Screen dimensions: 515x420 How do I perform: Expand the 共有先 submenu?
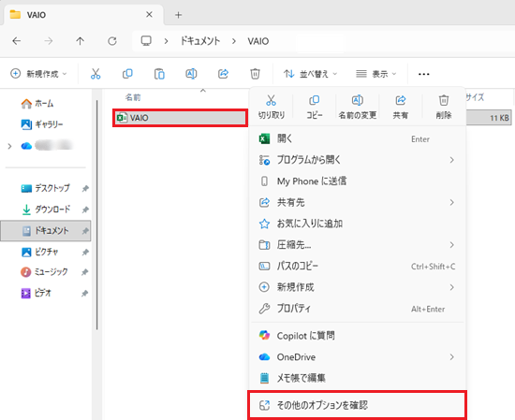tap(452, 202)
